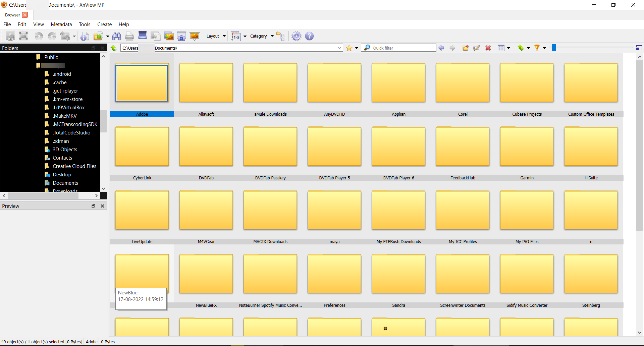This screenshot has width=644, height=346.
Task: Toggle the panel layout icon beside the size slider
Action: [x=639, y=48]
